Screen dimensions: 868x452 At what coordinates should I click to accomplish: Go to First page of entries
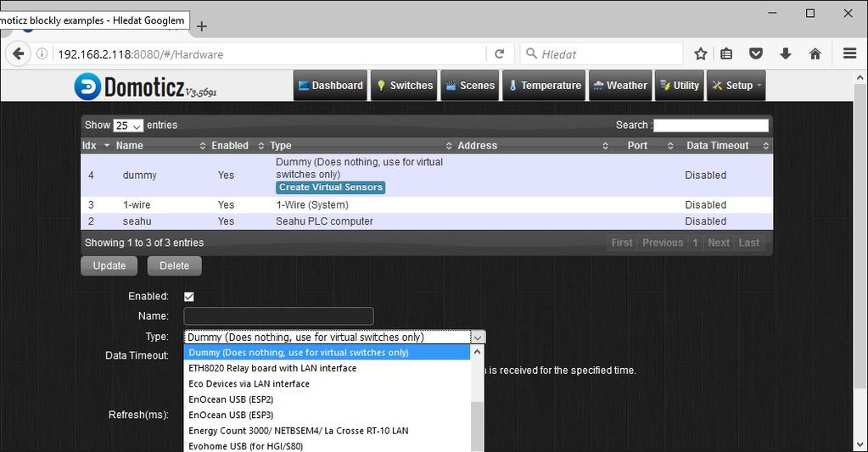click(x=622, y=243)
